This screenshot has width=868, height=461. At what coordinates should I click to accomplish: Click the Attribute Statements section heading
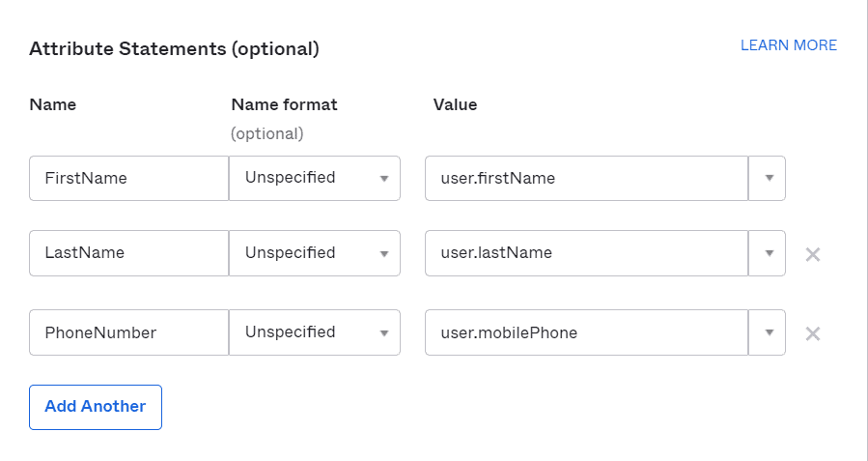(x=174, y=48)
